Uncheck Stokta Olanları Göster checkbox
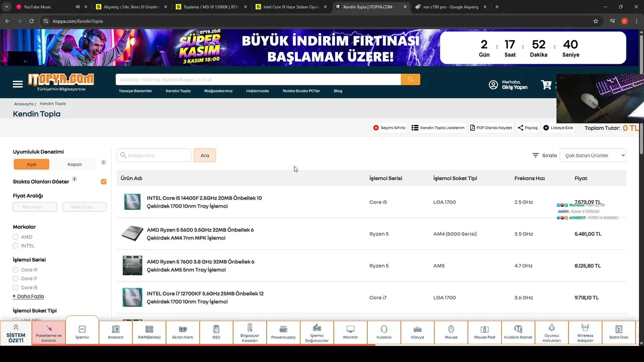Screen dimensions: 644x362 [104, 182]
